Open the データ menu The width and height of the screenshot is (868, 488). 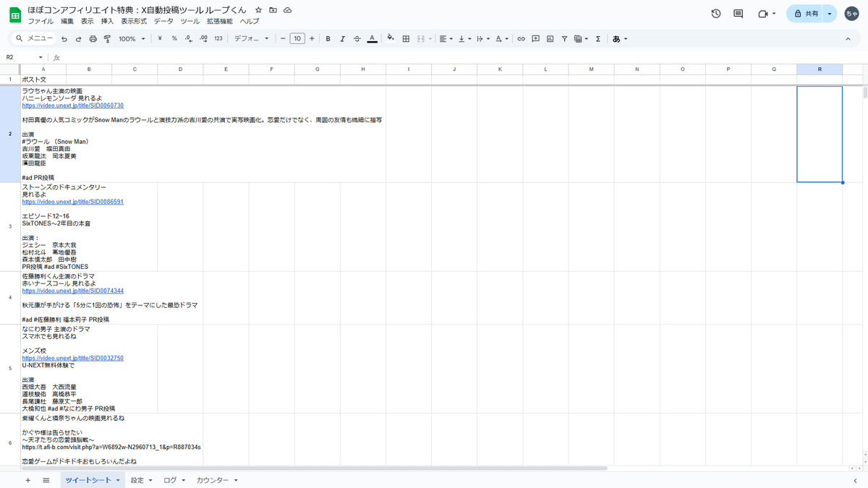pyautogui.click(x=164, y=22)
